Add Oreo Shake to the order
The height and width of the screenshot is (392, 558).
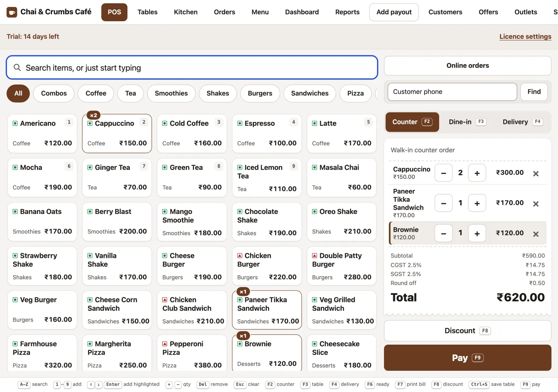(x=341, y=222)
